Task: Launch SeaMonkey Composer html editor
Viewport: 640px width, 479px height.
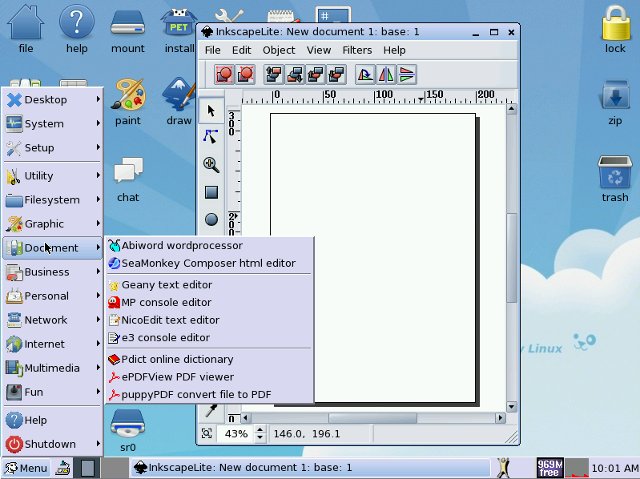Action: [x=209, y=263]
